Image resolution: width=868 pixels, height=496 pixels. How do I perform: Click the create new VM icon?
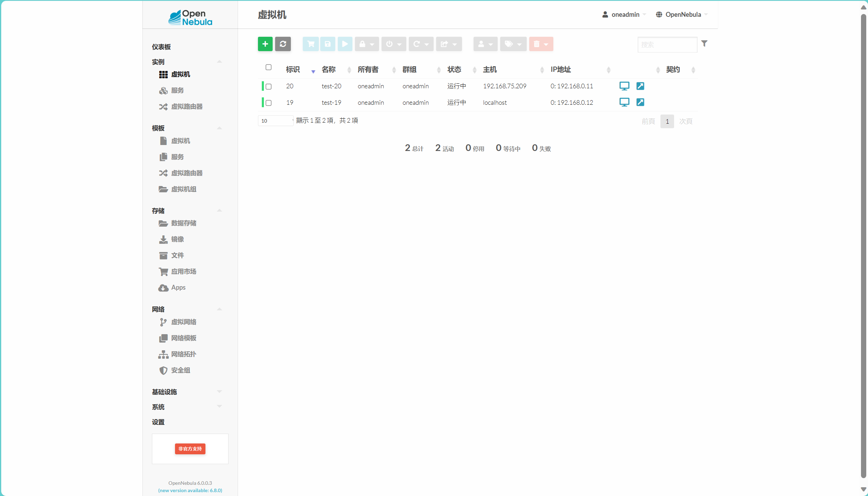coord(265,43)
